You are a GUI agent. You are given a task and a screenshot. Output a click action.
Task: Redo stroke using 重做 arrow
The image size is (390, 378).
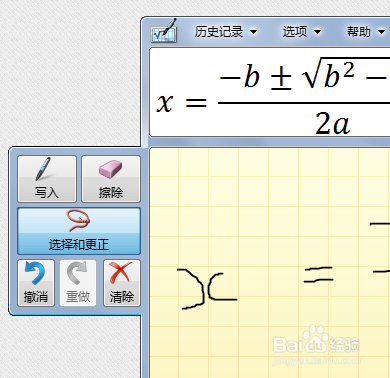78,283
